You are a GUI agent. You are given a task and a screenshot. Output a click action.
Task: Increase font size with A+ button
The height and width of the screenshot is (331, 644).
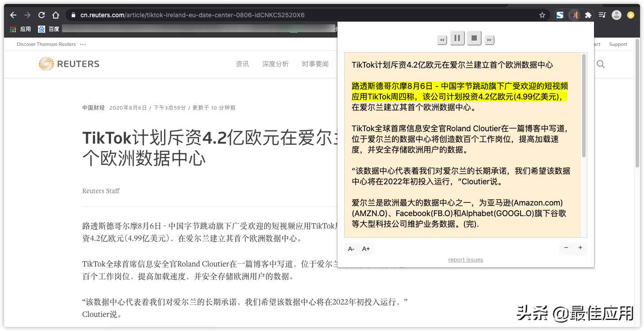click(366, 249)
